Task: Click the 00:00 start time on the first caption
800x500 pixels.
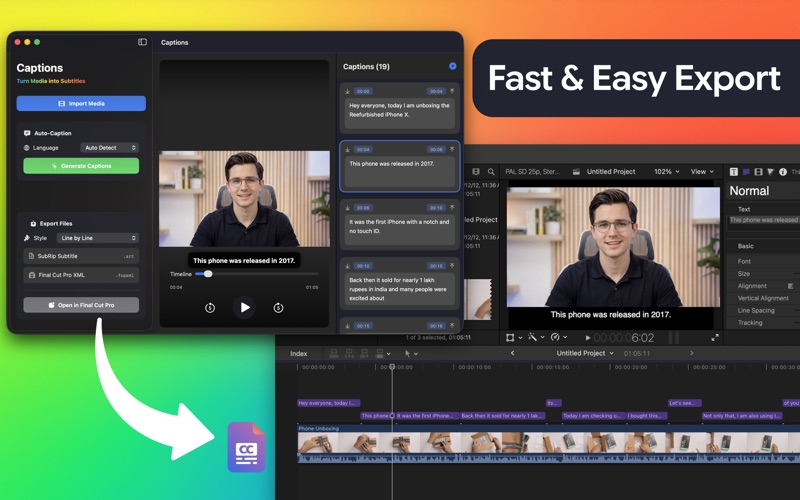Action: (363, 91)
